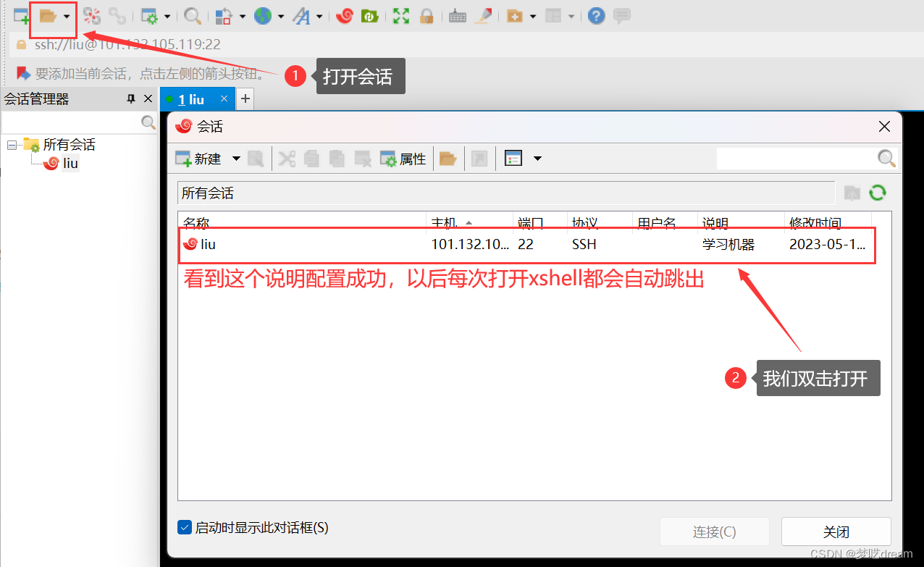Open the Find toolbar icon

tap(192, 16)
